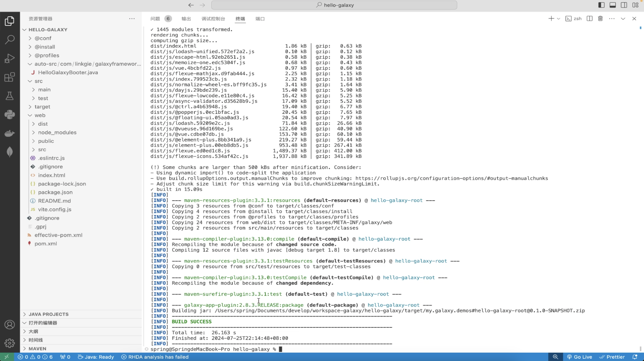Collapse the 打开的编辑器 section
Image resolution: width=644 pixels, height=361 pixels.
(x=81, y=323)
